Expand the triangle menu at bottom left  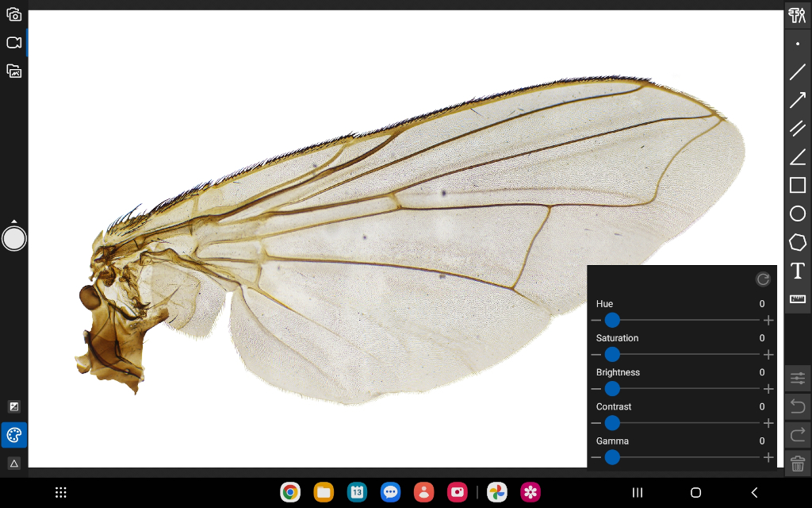click(14, 464)
